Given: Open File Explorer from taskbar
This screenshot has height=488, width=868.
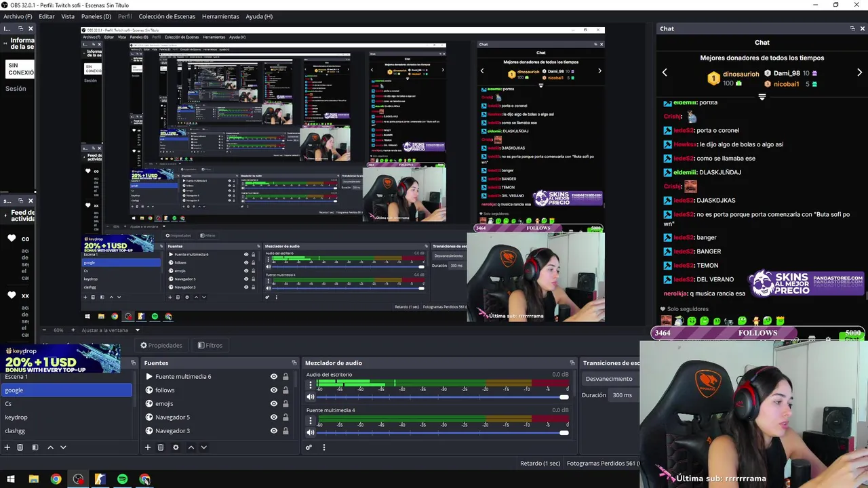Looking at the screenshot, I should pos(33,479).
